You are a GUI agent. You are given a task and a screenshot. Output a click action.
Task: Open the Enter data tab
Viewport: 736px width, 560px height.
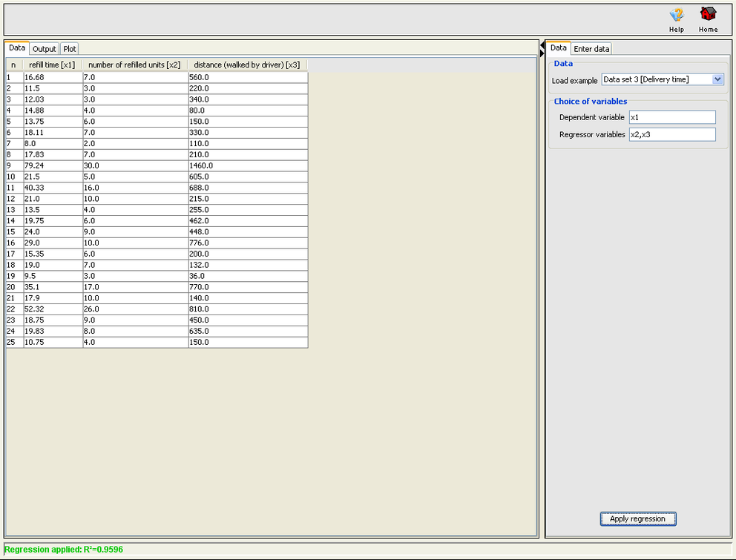591,47
